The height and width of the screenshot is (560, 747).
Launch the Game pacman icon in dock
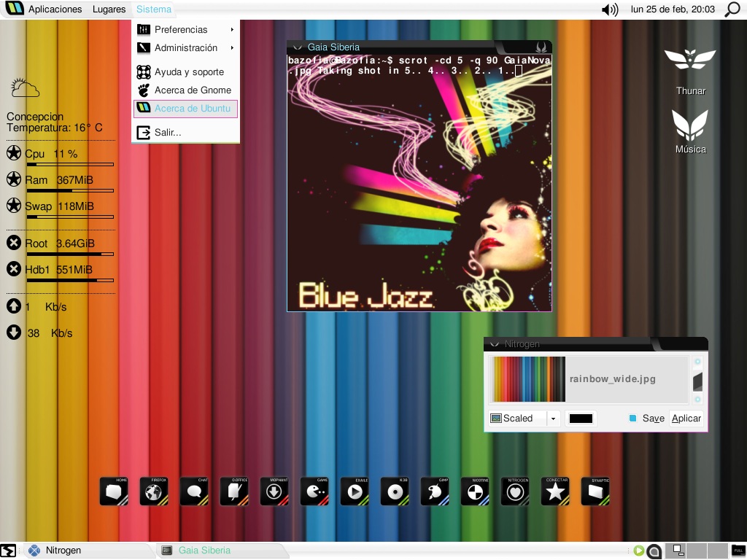314,491
